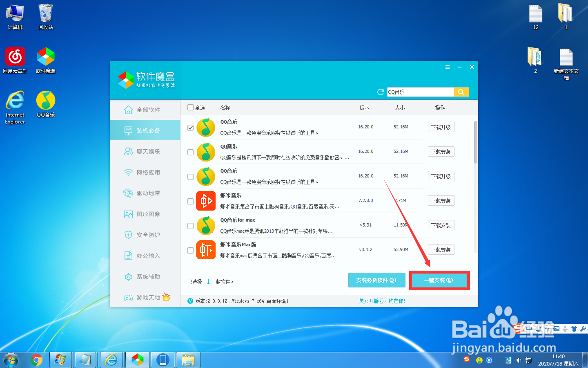Click 下载升级 for first QQ音乐 row
This screenshot has height=368, width=588.
point(441,127)
